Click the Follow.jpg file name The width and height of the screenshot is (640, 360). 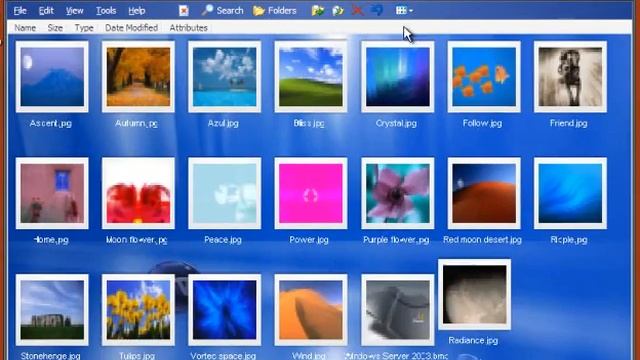coord(482,123)
